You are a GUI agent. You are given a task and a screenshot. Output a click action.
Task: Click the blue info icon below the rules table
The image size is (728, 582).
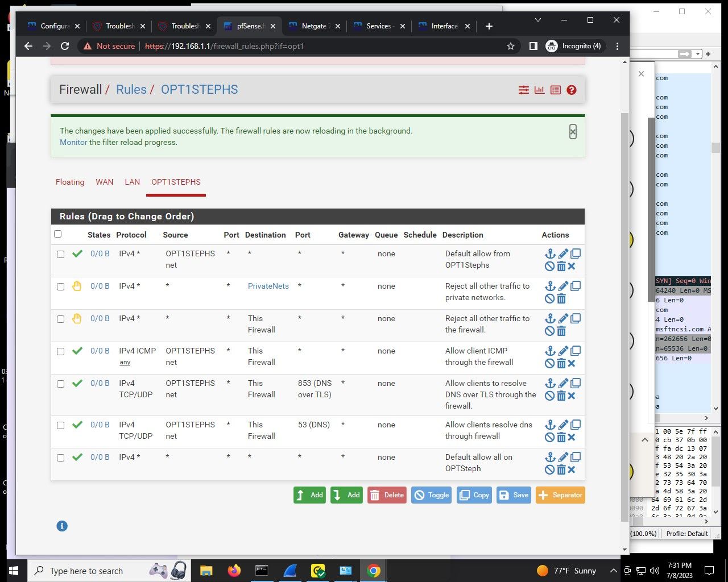62,526
